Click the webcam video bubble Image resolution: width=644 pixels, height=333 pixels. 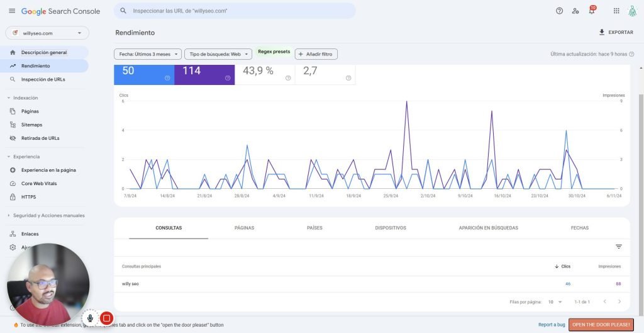(48, 285)
